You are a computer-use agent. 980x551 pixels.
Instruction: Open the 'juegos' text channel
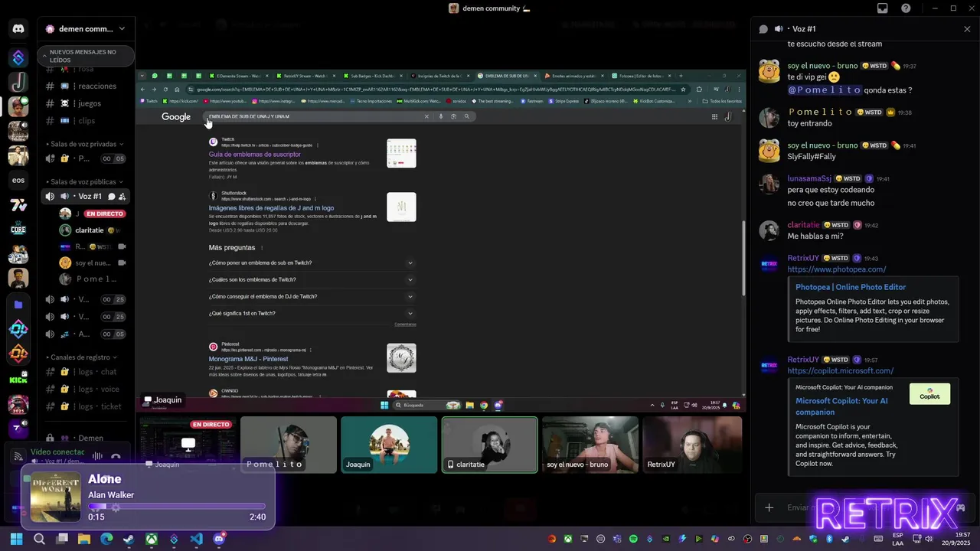[86, 103]
